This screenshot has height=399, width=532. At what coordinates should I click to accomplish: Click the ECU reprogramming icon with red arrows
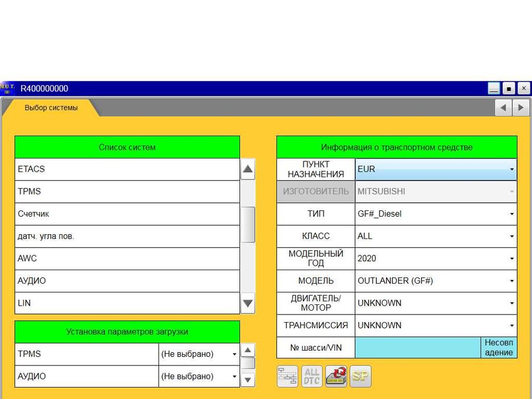click(336, 376)
